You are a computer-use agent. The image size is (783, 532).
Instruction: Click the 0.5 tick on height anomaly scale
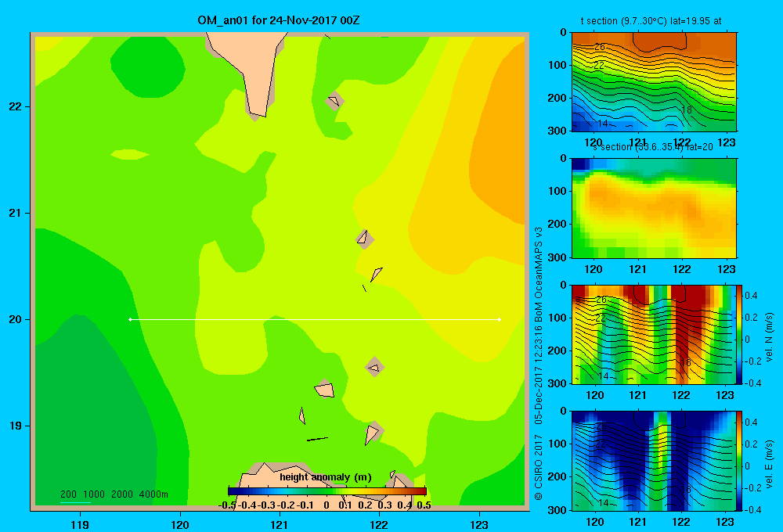[424, 505]
